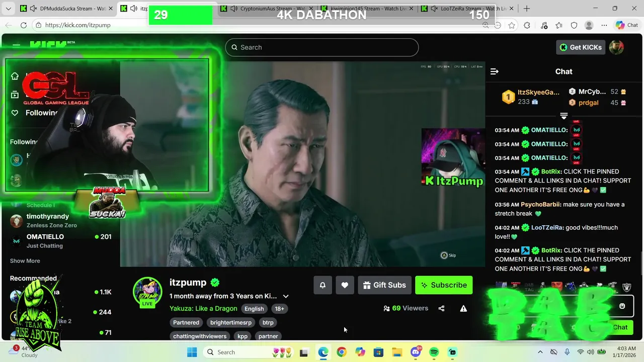Open prdgal in the chat leaderboard
The width and height of the screenshot is (644, 362).
[589, 103]
